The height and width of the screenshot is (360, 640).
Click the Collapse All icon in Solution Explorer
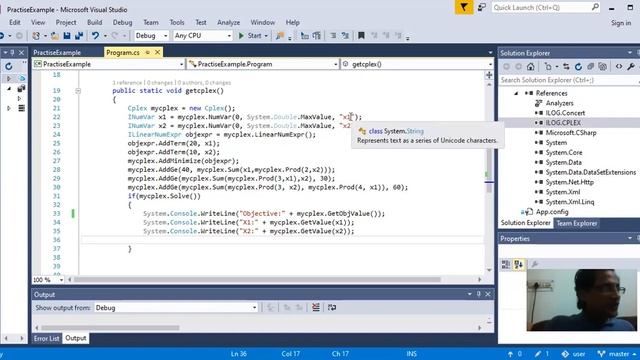click(x=591, y=67)
